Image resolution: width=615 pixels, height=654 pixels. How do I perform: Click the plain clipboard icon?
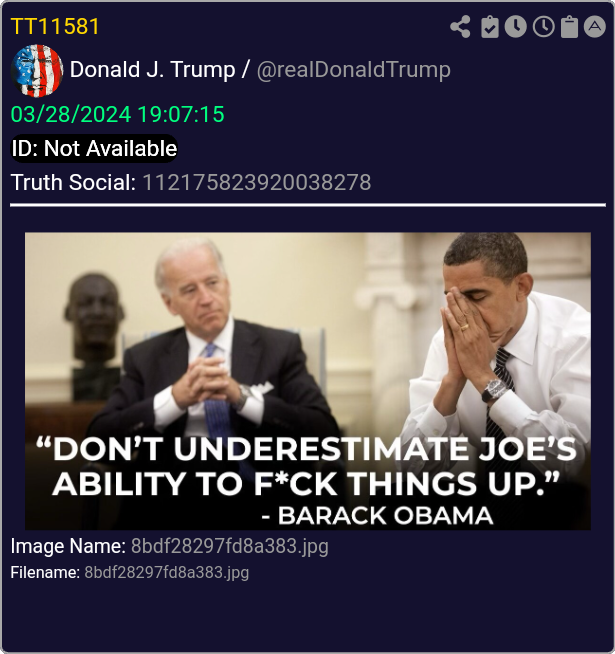[570, 27]
